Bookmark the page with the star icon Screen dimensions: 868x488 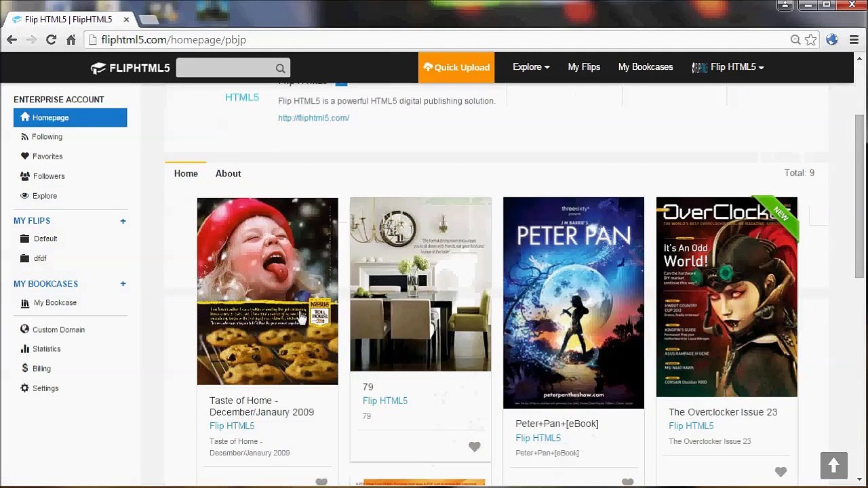click(811, 40)
